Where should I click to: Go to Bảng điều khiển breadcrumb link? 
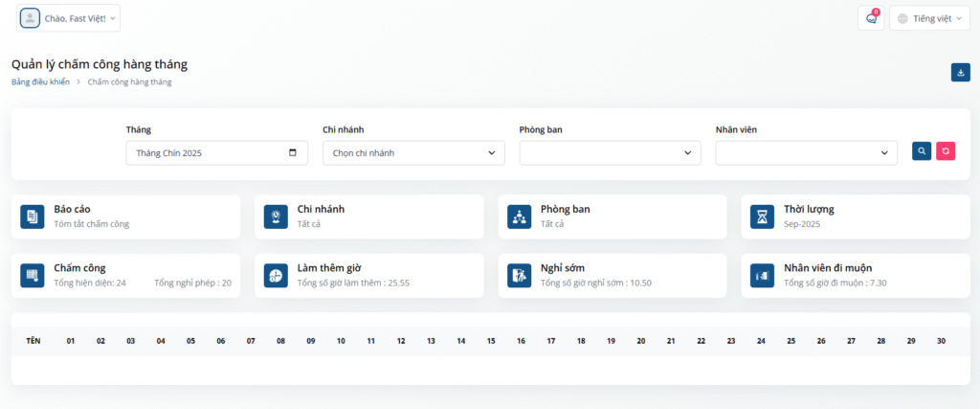40,82
